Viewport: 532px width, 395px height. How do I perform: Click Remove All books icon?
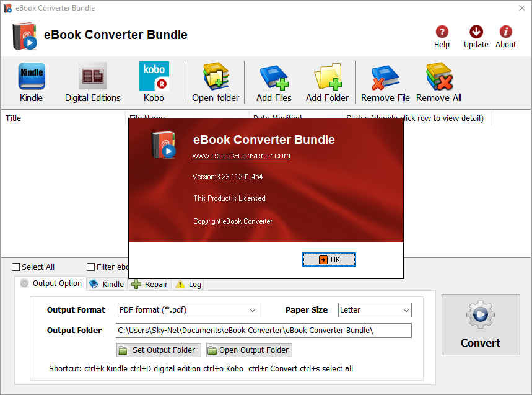coord(439,76)
